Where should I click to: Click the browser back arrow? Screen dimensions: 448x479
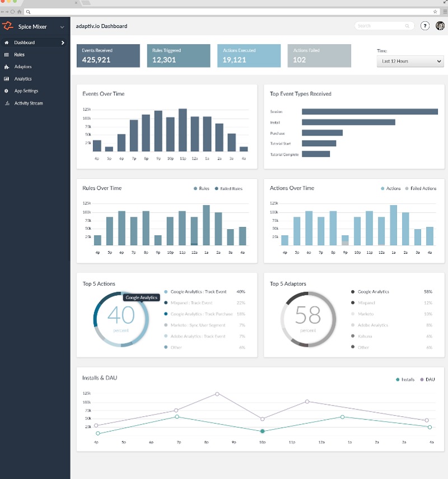point(2,12)
